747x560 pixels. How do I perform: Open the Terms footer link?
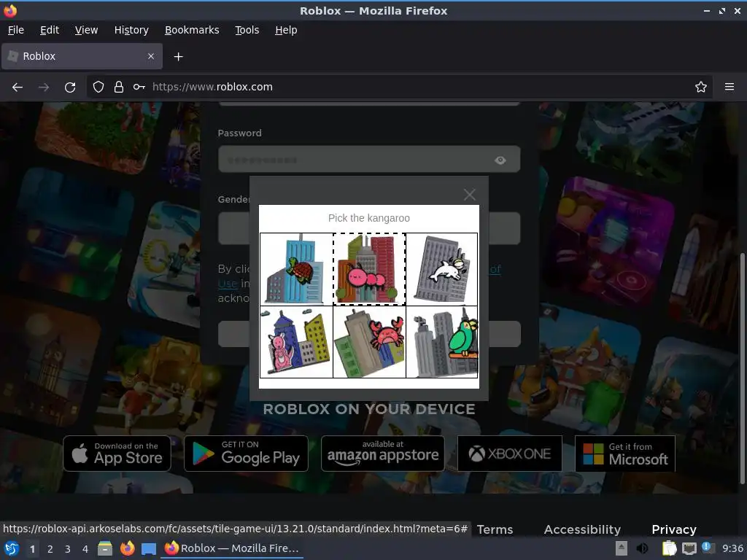(x=495, y=529)
